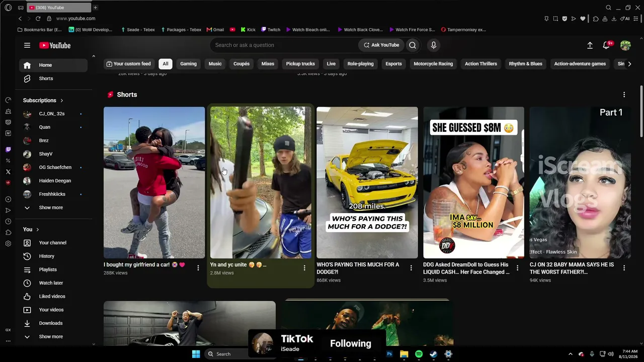
Task: Open the toolbar extensions puzzle icon
Action: 596,19
